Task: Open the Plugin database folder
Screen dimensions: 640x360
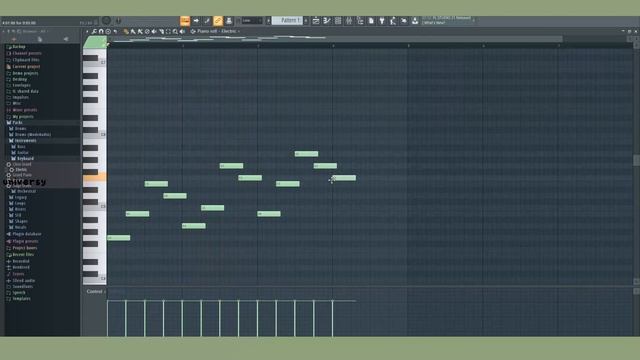Action: pyautogui.click(x=27, y=234)
